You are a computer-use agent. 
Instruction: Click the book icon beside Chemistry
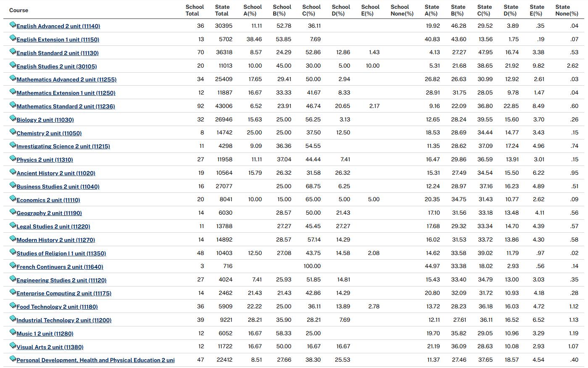13,132
